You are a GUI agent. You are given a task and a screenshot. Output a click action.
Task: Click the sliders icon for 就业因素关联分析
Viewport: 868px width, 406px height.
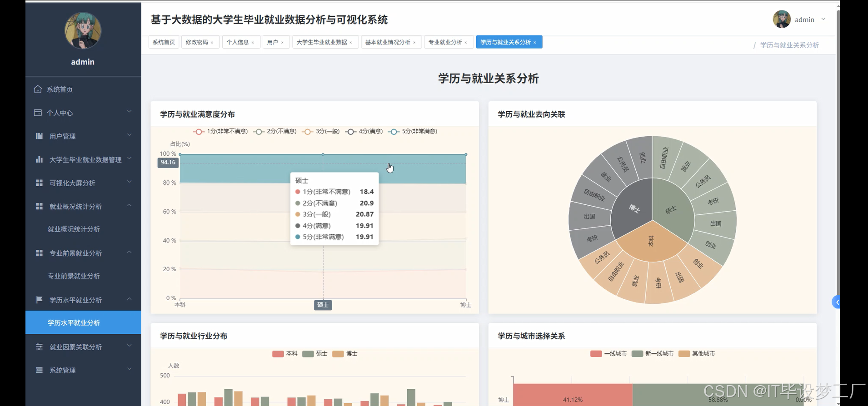(39, 347)
